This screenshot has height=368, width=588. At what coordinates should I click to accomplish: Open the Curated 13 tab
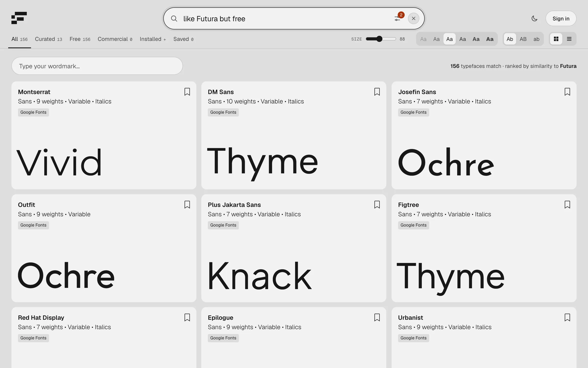[x=49, y=39]
